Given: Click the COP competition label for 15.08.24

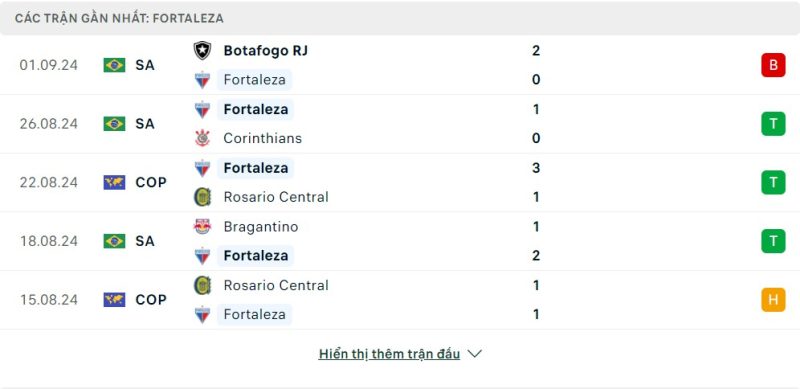Looking at the screenshot, I should 151,300.
